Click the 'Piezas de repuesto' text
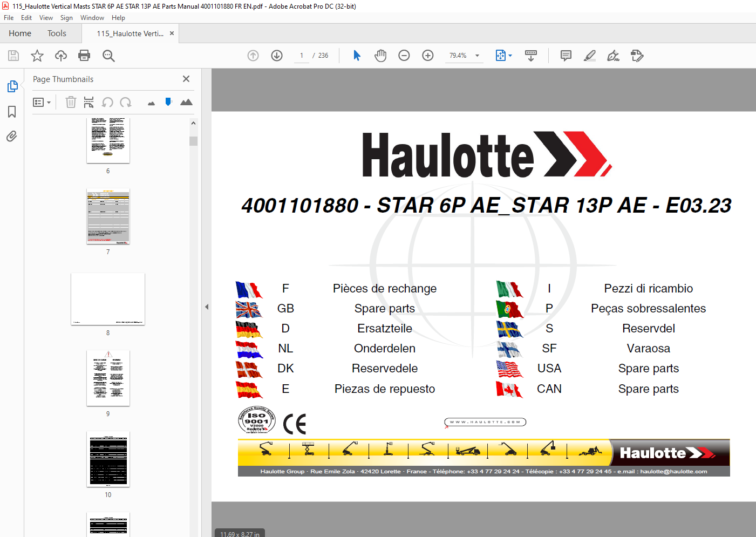The width and height of the screenshot is (756, 537). pyautogui.click(x=385, y=389)
